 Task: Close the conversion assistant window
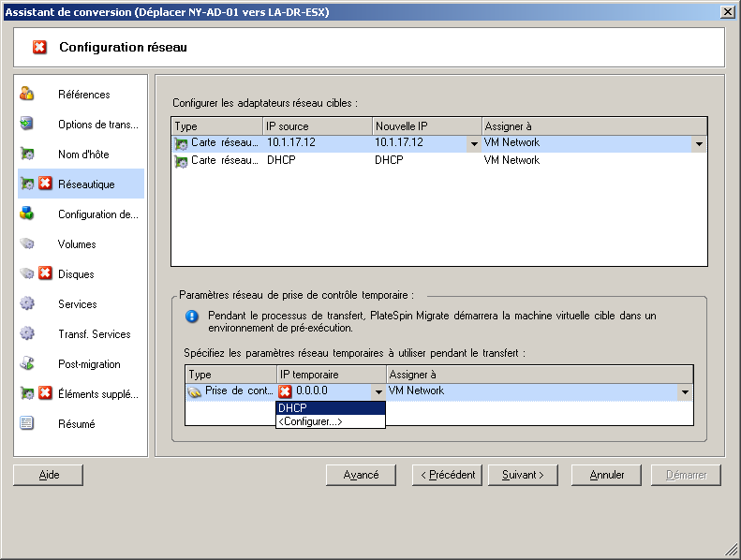[728, 12]
